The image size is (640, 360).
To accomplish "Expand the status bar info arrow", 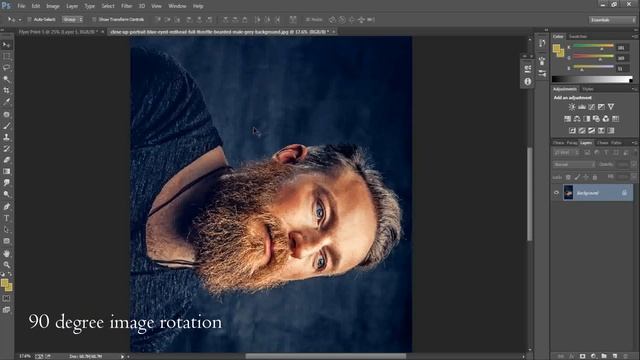I will (122, 356).
